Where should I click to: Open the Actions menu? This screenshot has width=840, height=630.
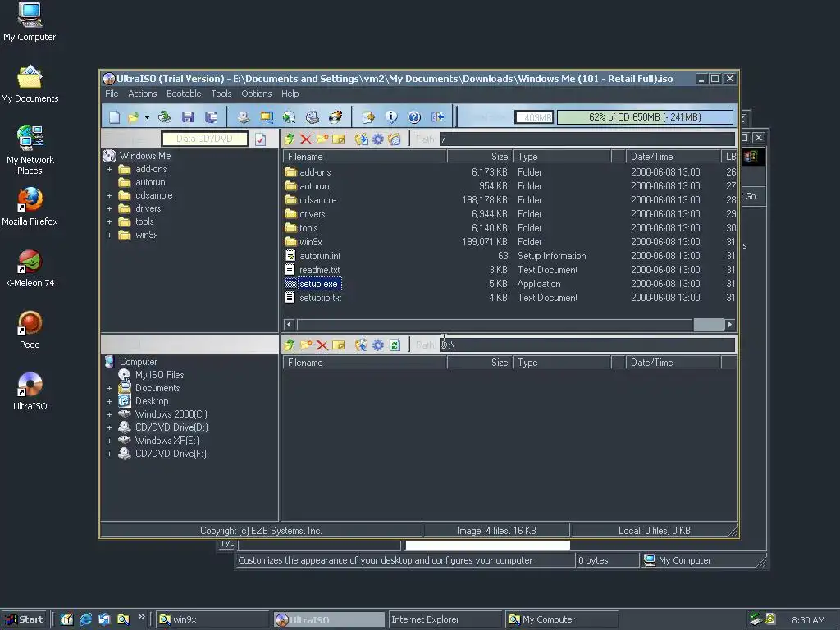click(143, 94)
